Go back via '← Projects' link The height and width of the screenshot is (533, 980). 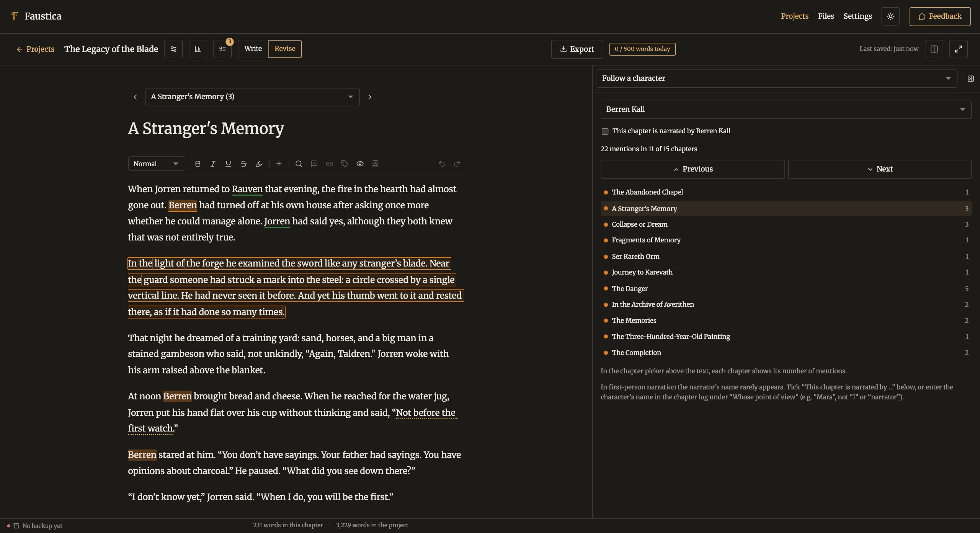(36, 49)
